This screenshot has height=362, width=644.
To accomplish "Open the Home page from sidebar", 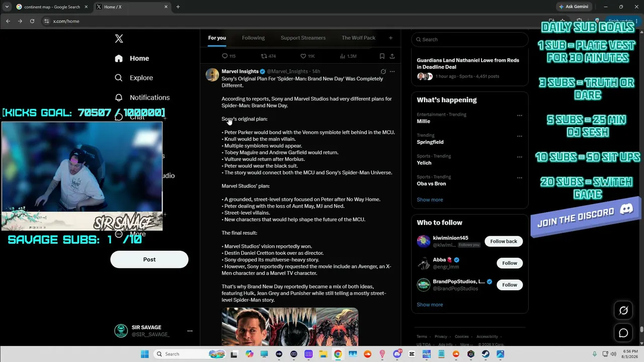I will tap(132, 58).
